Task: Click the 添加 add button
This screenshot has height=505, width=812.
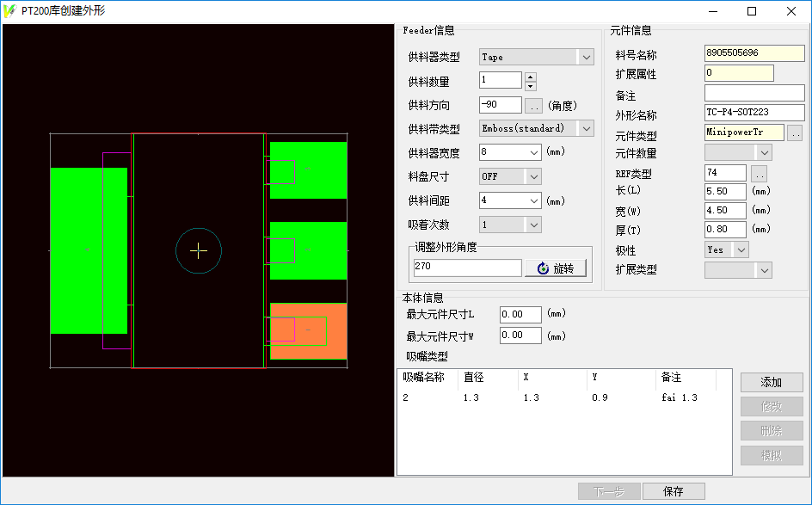Action: click(772, 382)
